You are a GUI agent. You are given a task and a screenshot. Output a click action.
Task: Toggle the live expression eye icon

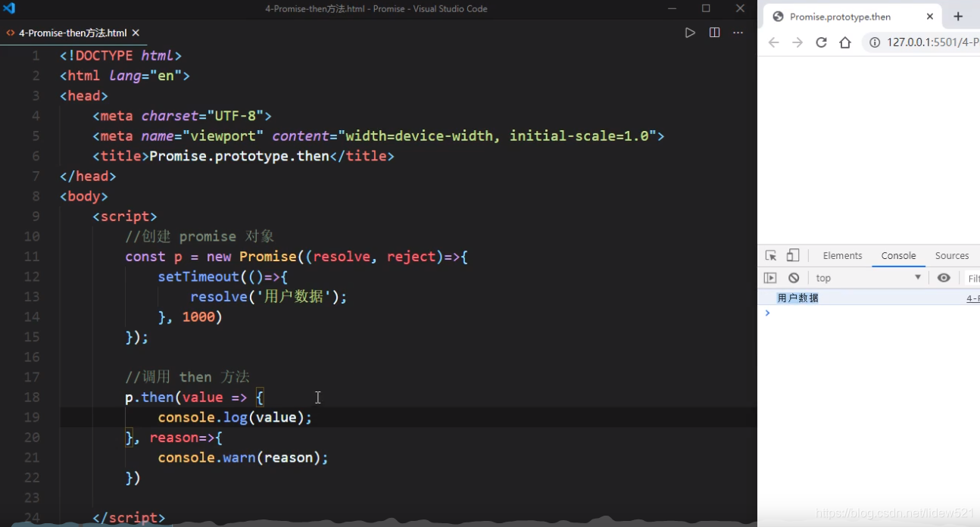[x=944, y=278]
